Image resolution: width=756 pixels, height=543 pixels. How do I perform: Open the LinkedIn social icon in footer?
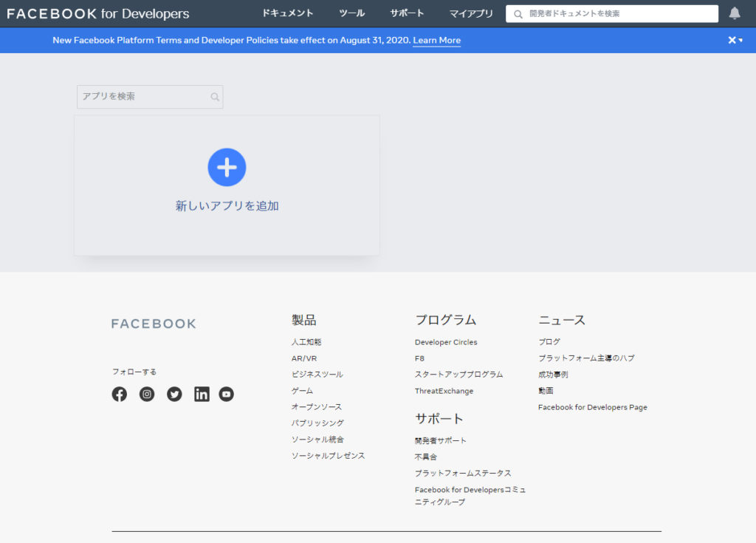tap(202, 395)
